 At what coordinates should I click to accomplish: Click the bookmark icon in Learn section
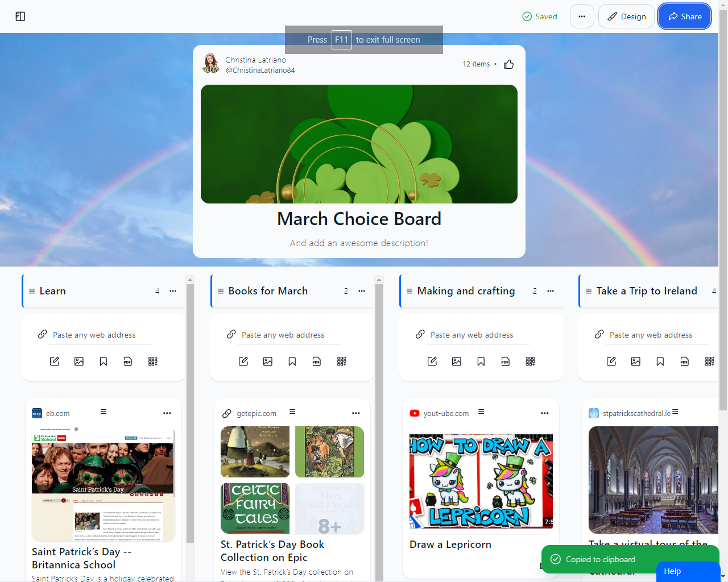click(x=104, y=361)
